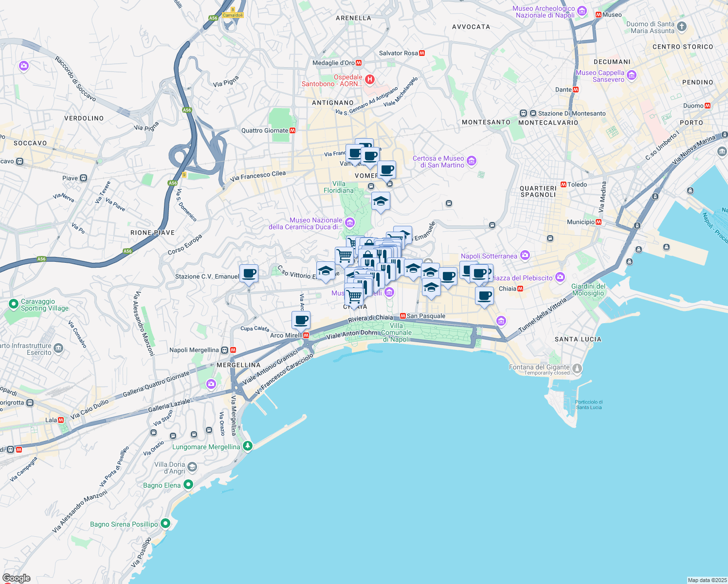Click the Bagno Elena green pin icon
728x584 pixels.
coord(188,484)
